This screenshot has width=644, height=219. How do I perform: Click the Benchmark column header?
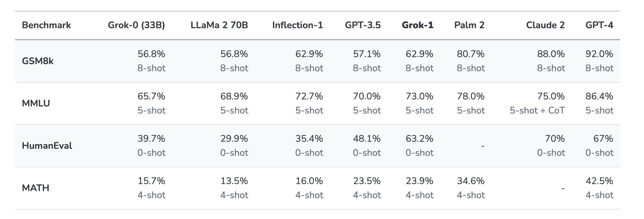[x=46, y=25]
